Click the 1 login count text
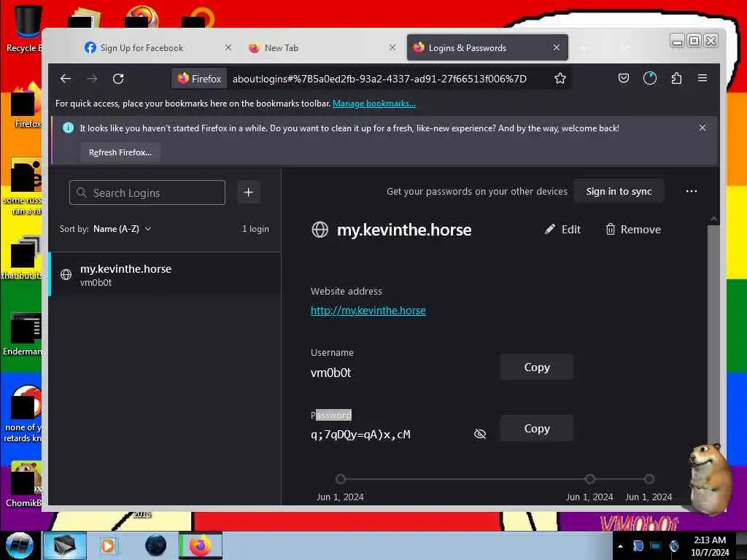Image resolution: width=747 pixels, height=560 pixels. click(255, 229)
